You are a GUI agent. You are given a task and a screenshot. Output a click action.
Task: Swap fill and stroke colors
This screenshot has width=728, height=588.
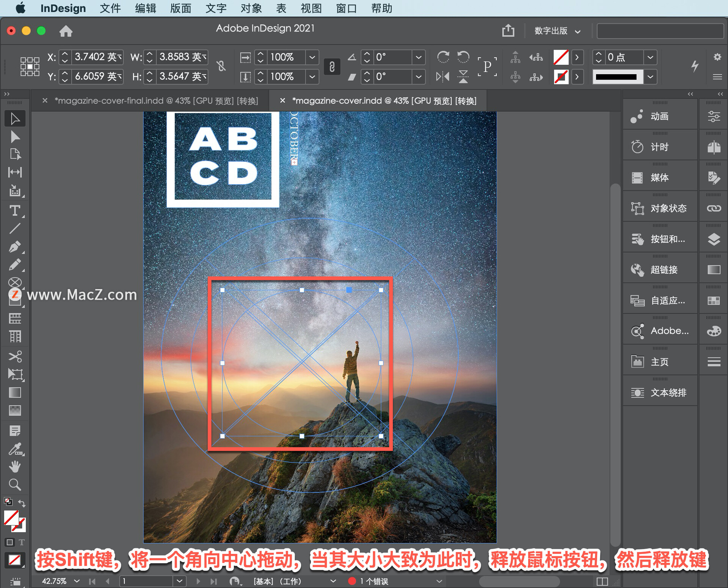pyautogui.click(x=22, y=504)
